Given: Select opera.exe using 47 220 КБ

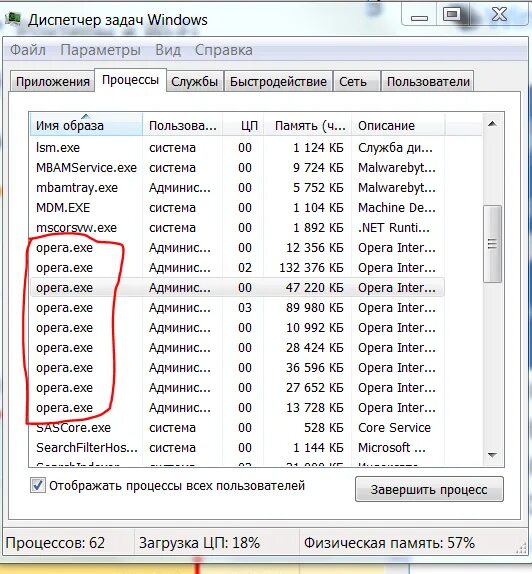Looking at the screenshot, I should point(237,288).
